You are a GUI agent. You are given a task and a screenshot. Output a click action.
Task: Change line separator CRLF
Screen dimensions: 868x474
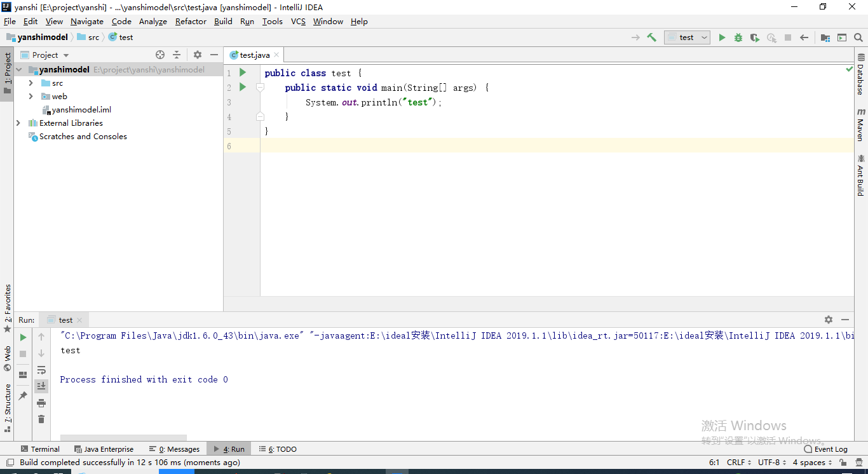(x=739, y=463)
